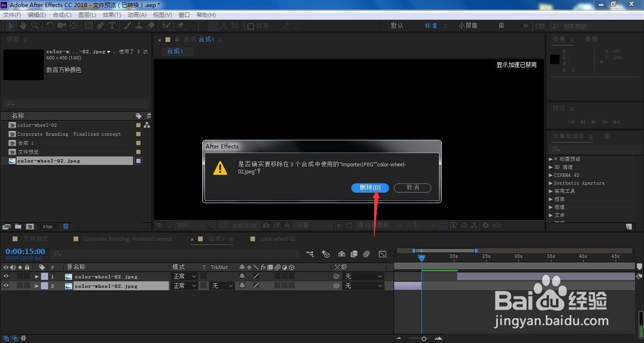The image size is (644, 343).
Task: Open the 效果(T) menu
Action: [111, 15]
